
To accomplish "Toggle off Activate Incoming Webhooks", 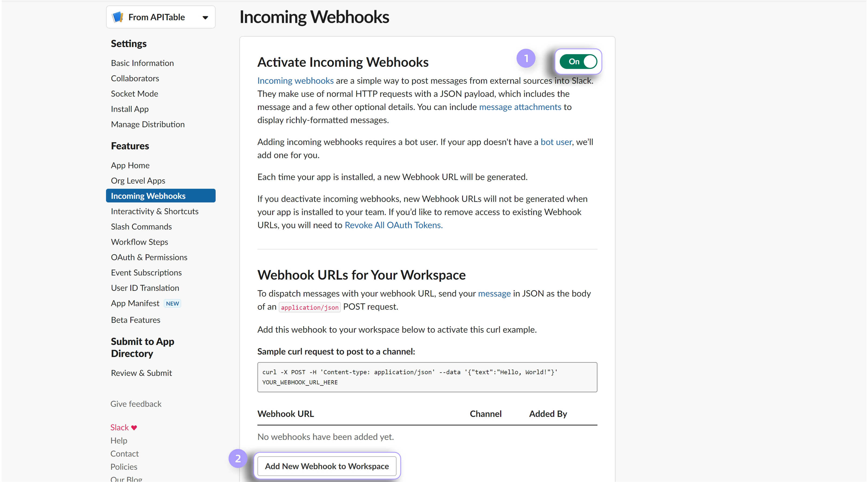I will click(x=578, y=61).
